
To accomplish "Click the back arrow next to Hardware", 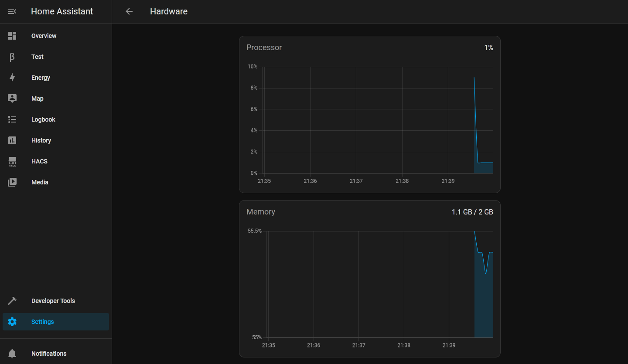I will pos(129,11).
